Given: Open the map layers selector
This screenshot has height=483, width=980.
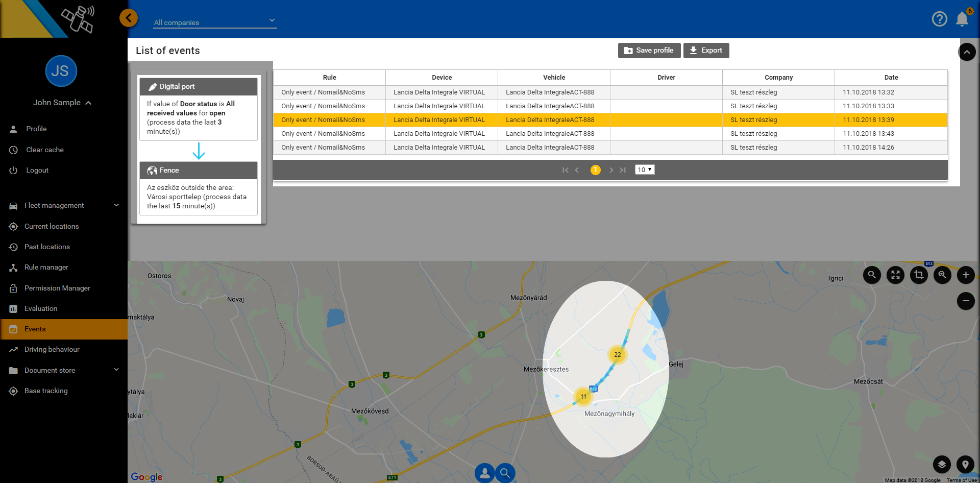Looking at the screenshot, I should 942,464.
